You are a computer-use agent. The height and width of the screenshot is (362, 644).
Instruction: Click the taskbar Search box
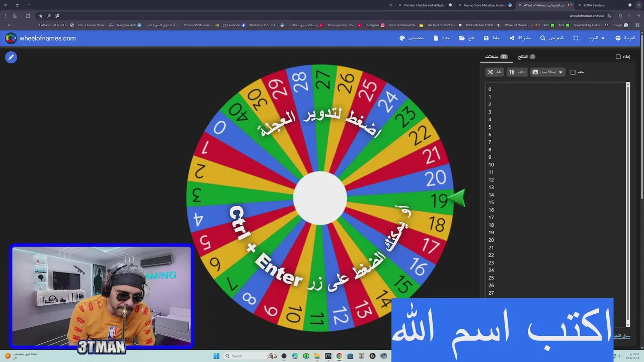tap(249, 356)
